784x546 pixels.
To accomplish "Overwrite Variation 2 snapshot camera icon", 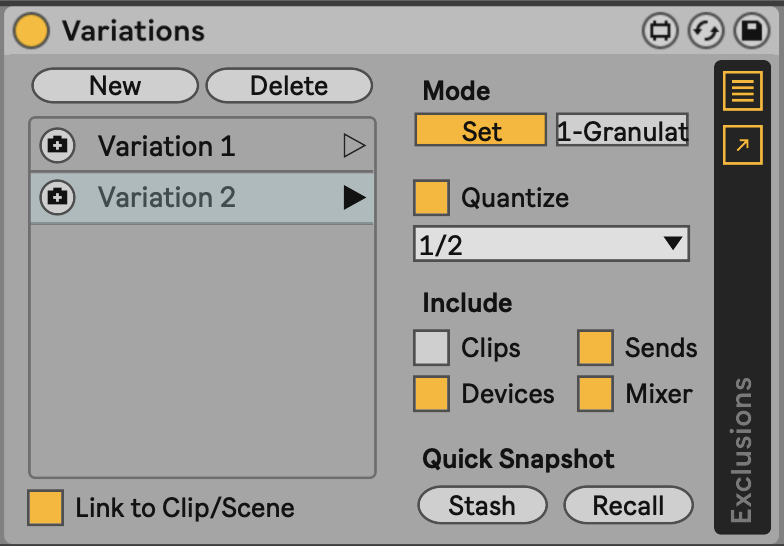I will click(x=57, y=197).
